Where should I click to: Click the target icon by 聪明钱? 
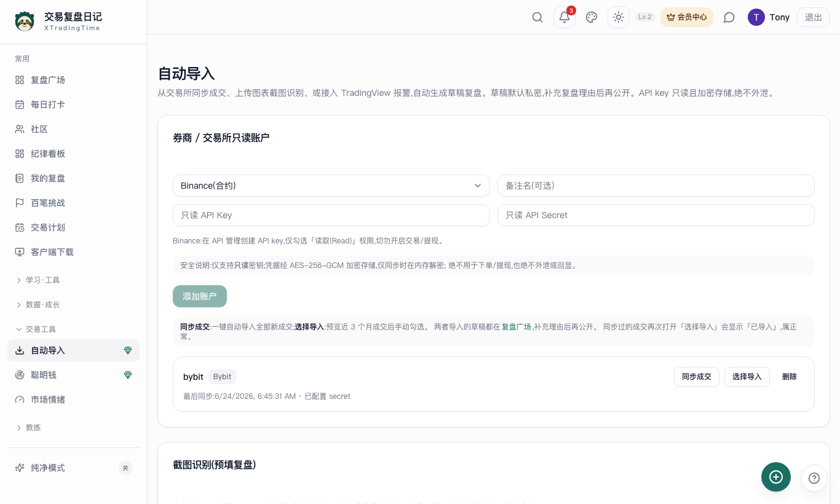(x=20, y=375)
